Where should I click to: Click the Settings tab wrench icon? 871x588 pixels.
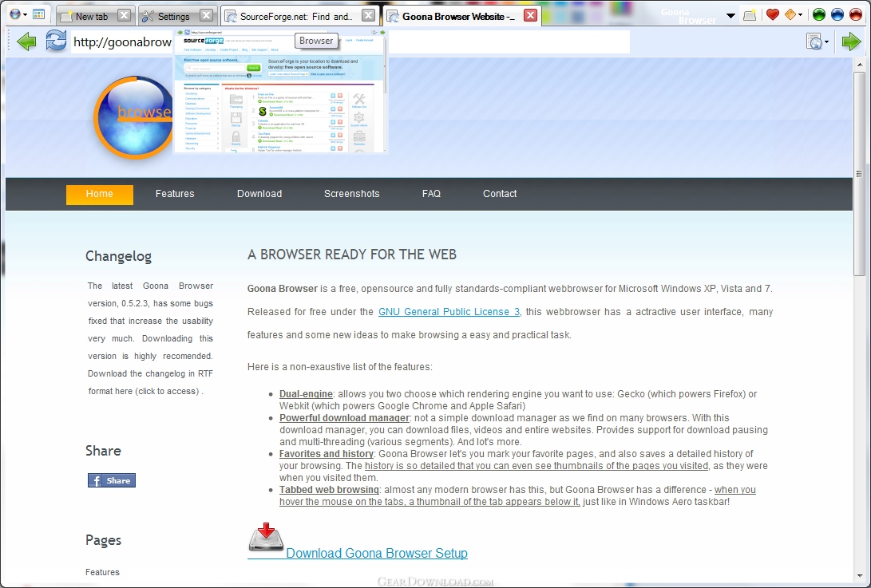tap(148, 16)
